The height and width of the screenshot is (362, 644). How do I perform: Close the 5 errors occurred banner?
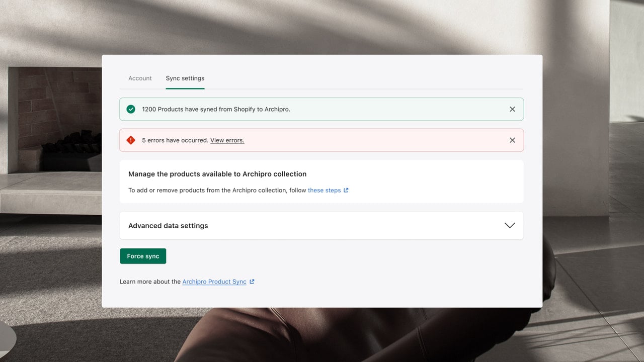pos(512,140)
